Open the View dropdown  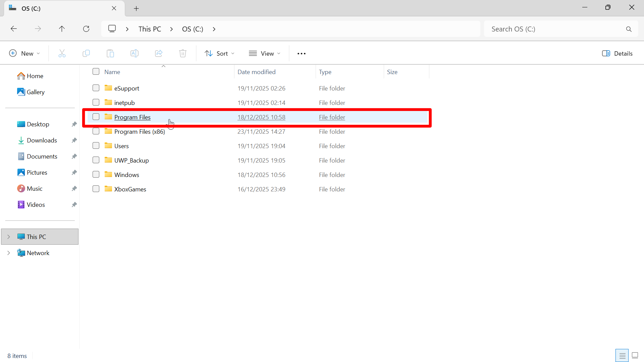pos(265,53)
